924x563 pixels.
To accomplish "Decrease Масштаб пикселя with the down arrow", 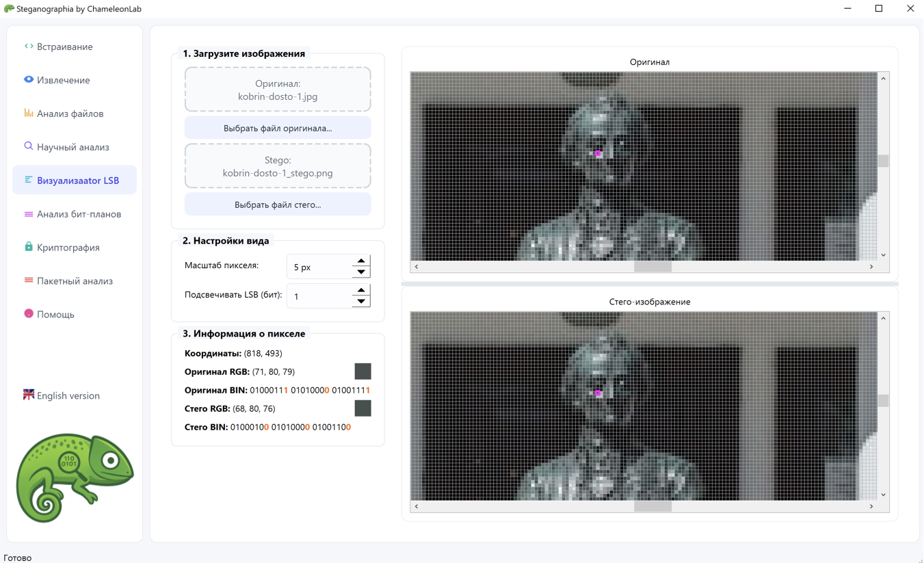I will click(x=361, y=272).
